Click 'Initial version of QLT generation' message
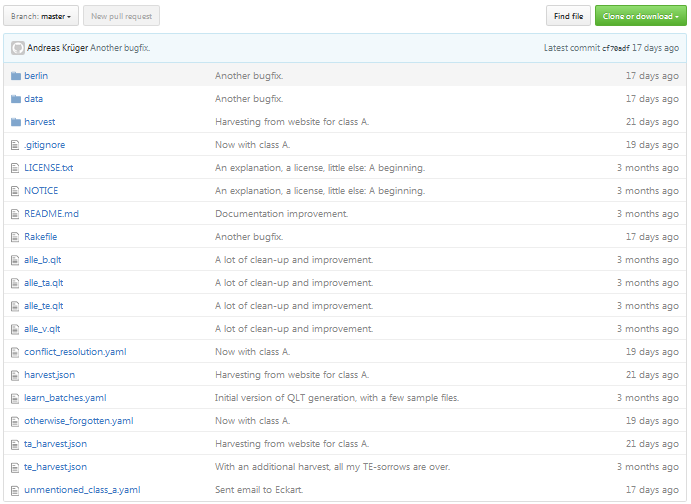This screenshot has height=504, width=691. click(x=337, y=398)
